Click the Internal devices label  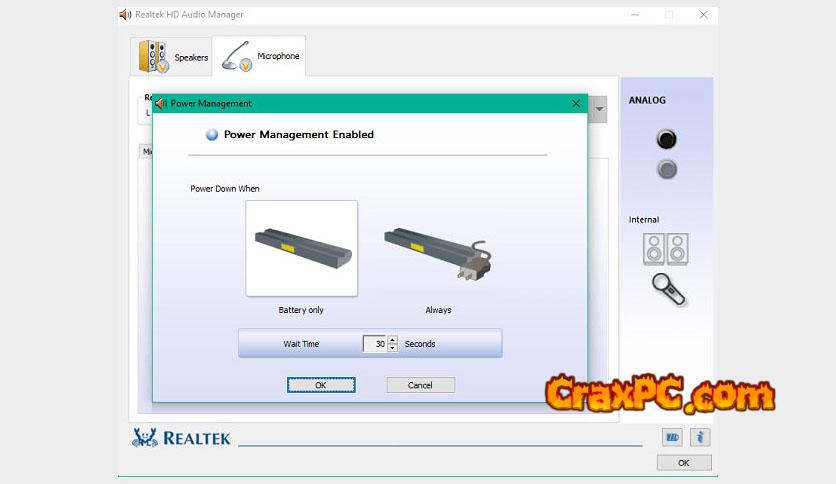point(644,220)
